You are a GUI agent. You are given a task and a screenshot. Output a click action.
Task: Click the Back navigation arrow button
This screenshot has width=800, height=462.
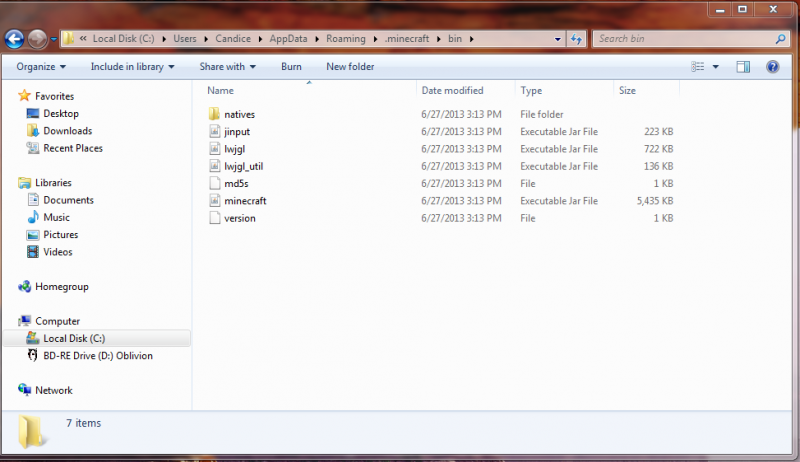pyautogui.click(x=14, y=39)
